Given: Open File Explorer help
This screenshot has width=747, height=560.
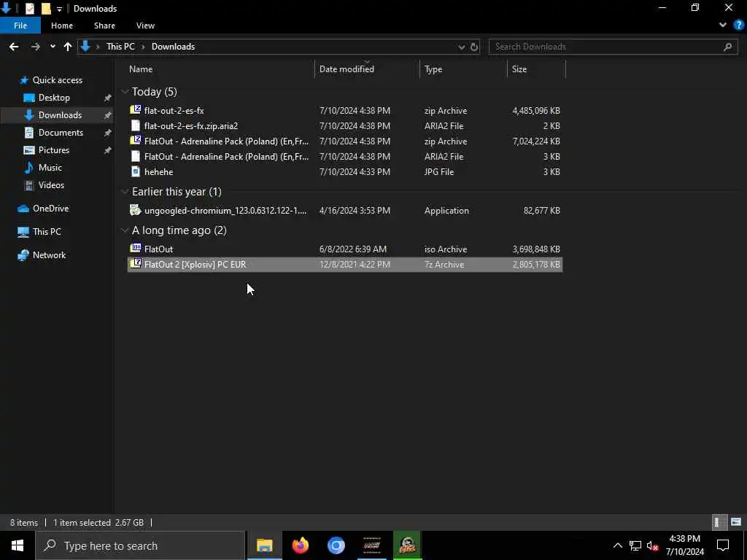Looking at the screenshot, I should tap(739, 26).
